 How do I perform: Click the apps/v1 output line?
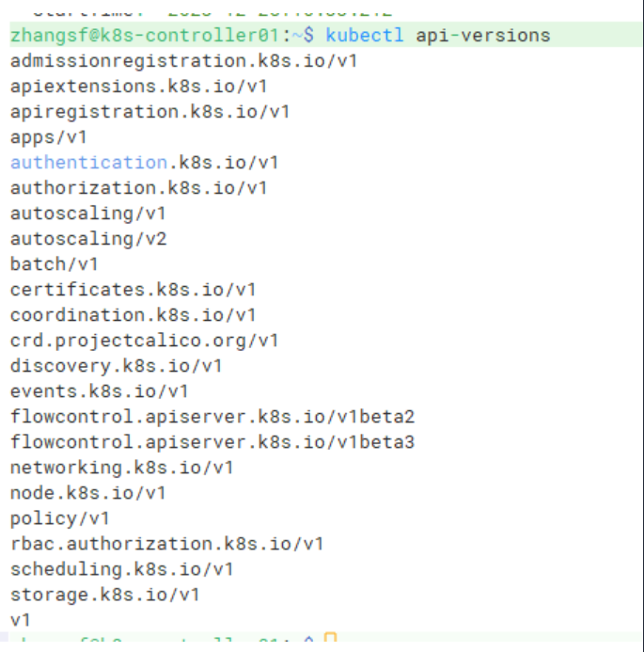tap(48, 137)
